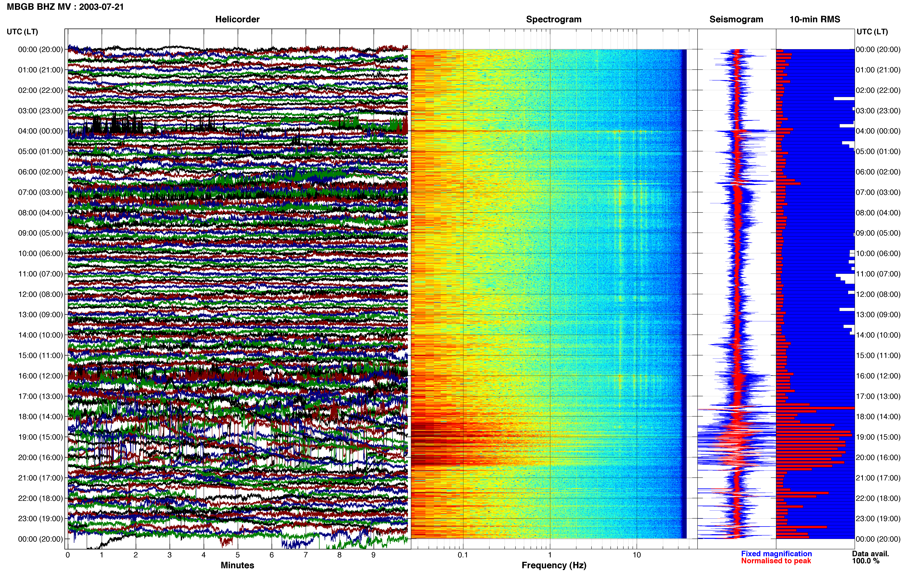Click minute tick label 5 on helicorder axis
The height and width of the screenshot is (578, 924).
(x=238, y=555)
